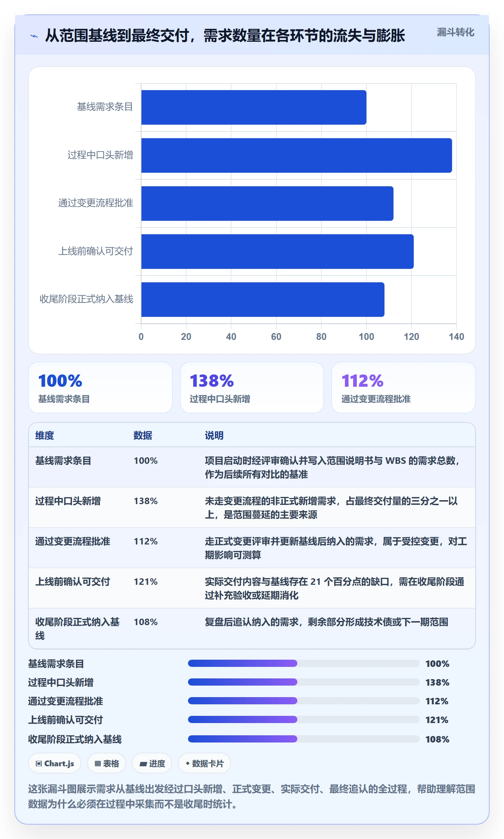Click the 说明 column header

coord(214,435)
